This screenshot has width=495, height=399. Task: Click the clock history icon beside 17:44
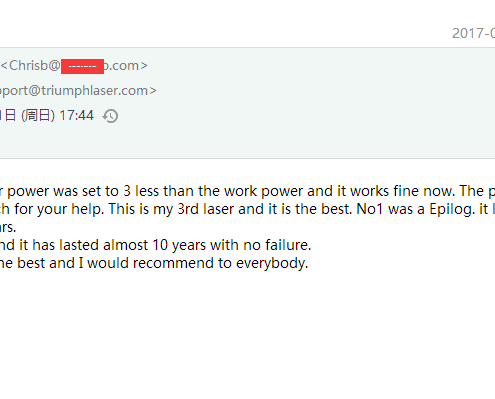110,116
